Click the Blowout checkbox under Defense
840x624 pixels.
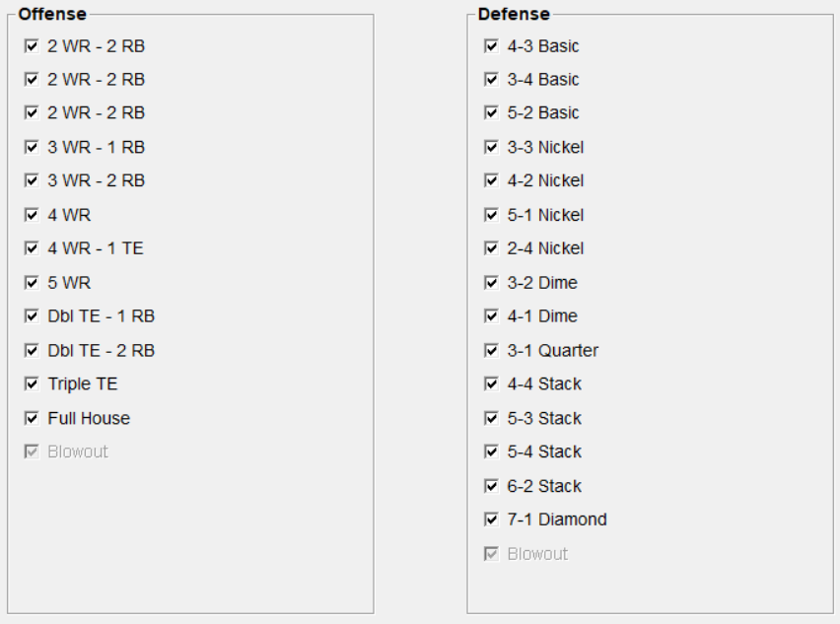(x=491, y=554)
